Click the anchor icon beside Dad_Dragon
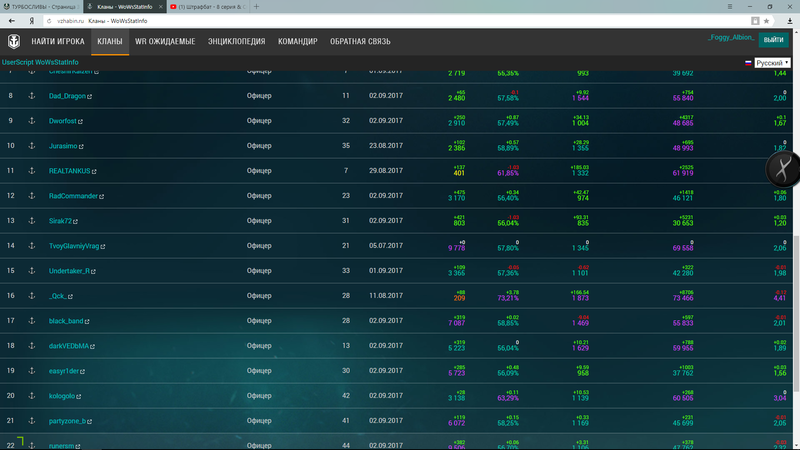Image resolution: width=800 pixels, height=450 pixels. click(x=31, y=96)
